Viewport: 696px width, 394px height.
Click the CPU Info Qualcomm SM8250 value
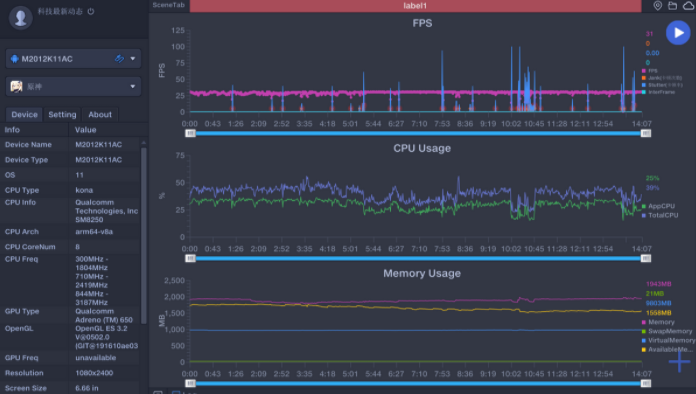[107, 211]
